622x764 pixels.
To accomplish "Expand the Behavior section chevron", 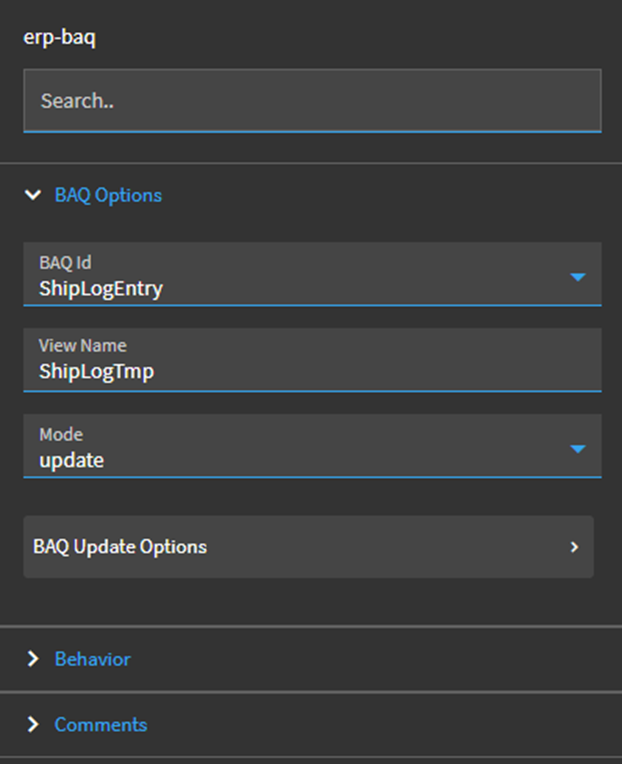I will [33, 659].
